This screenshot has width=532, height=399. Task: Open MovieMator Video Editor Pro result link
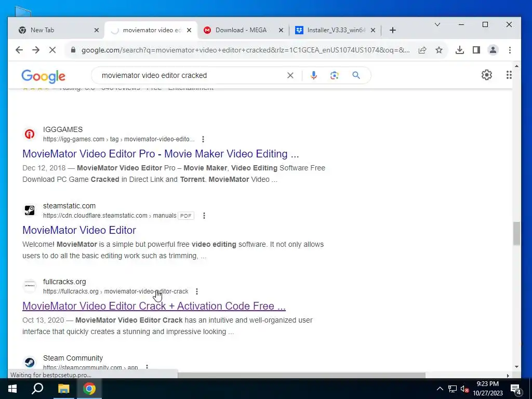pyautogui.click(x=161, y=154)
